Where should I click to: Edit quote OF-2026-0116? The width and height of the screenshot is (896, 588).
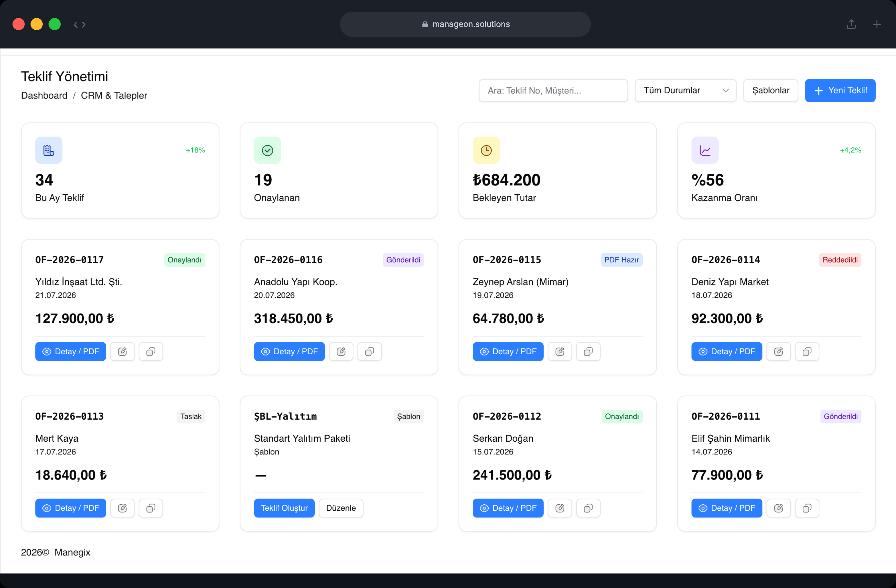341,351
